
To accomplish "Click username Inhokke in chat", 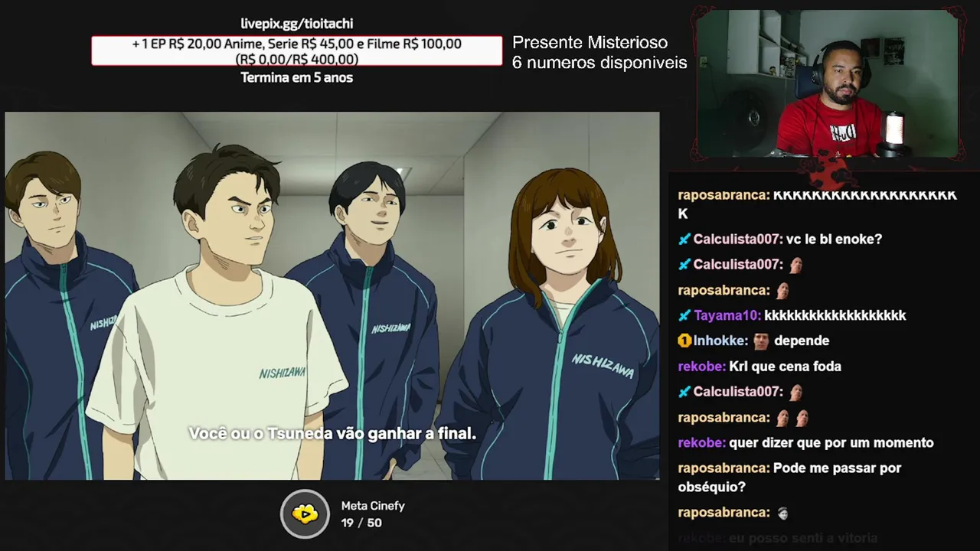I will (x=720, y=341).
